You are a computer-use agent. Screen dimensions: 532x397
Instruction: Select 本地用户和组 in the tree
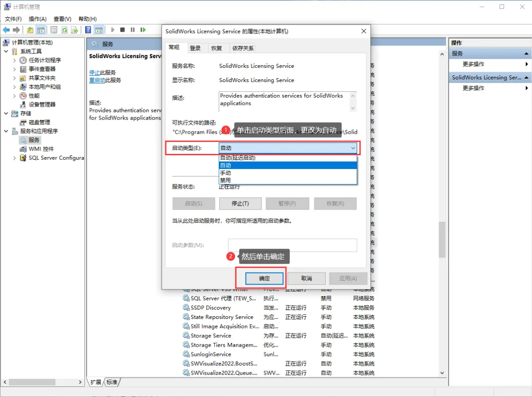pos(45,87)
